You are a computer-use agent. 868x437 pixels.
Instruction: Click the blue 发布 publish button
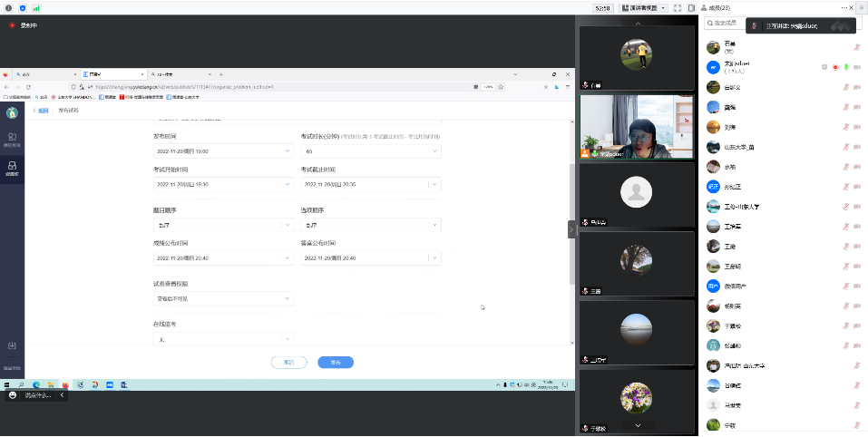(x=335, y=362)
